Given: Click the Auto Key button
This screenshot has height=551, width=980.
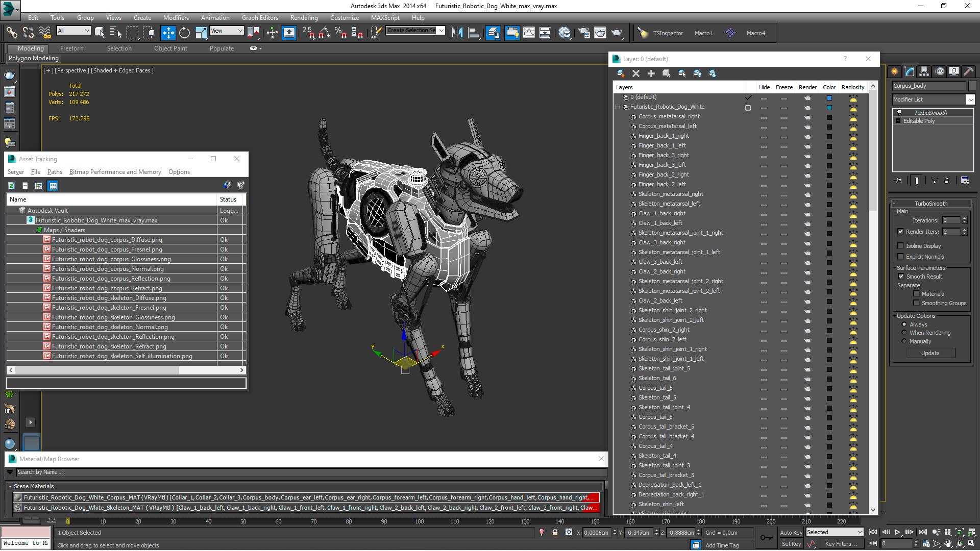Looking at the screenshot, I should pyautogui.click(x=791, y=533).
